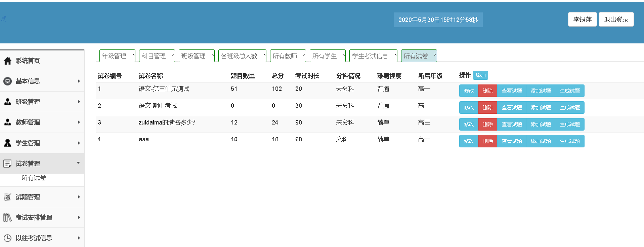The image size is (644, 247).
Task: Click the paper name zuidaima的域名多少?
Action: coord(167,122)
